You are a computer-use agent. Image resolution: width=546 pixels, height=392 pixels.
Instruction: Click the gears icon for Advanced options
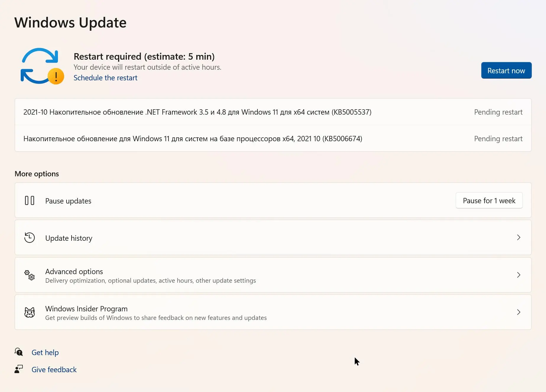click(30, 275)
